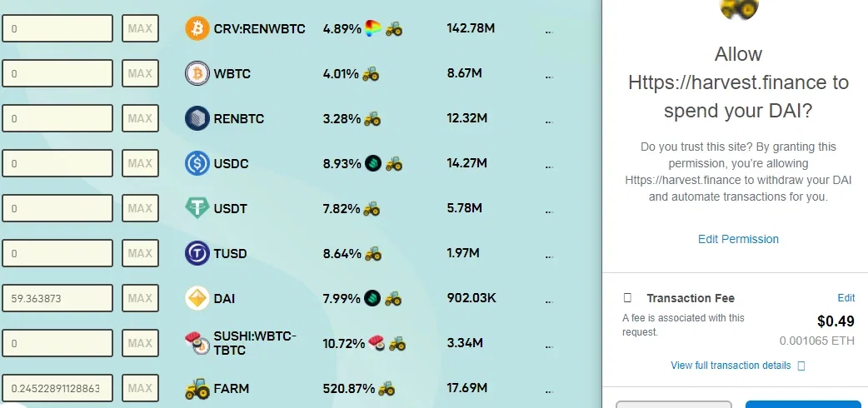The height and width of the screenshot is (408, 868).
Task: Open Edit Permission link
Action: point(738,239)
